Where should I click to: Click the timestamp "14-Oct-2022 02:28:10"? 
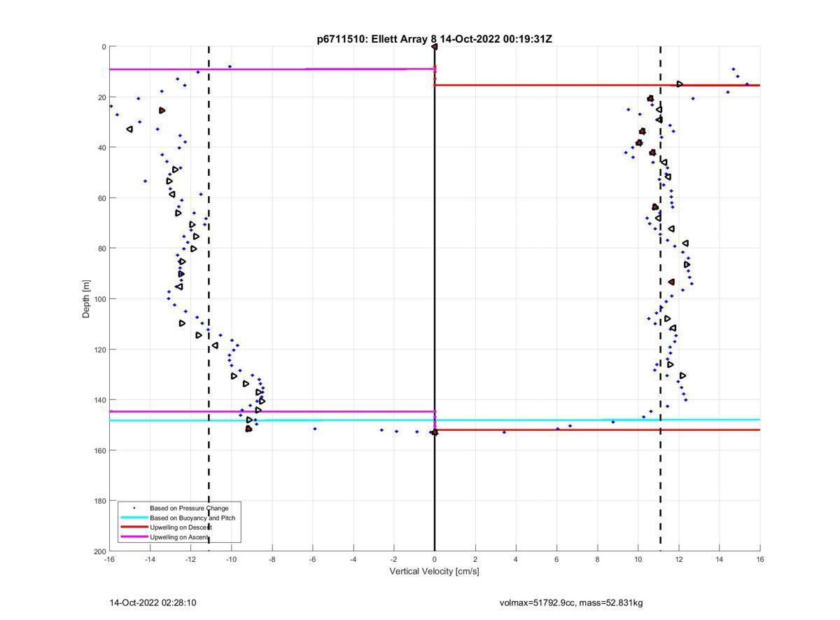click(153, 602)
